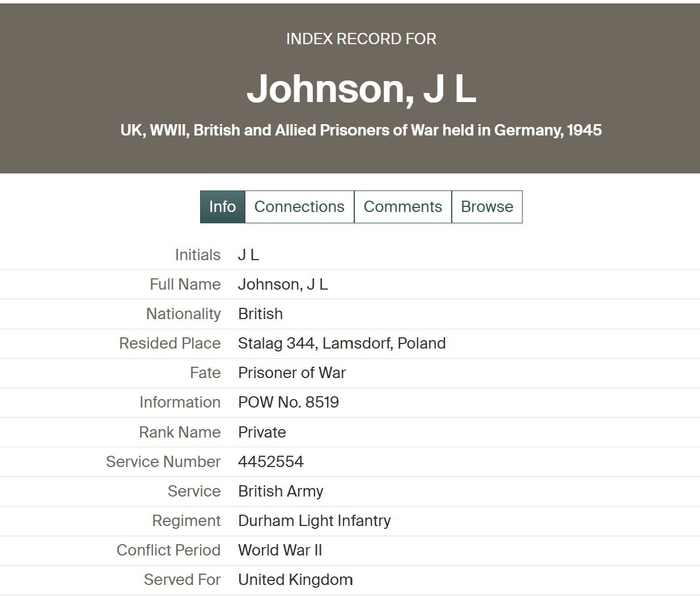Switch to the Info tab

click(x=222, y=207)
